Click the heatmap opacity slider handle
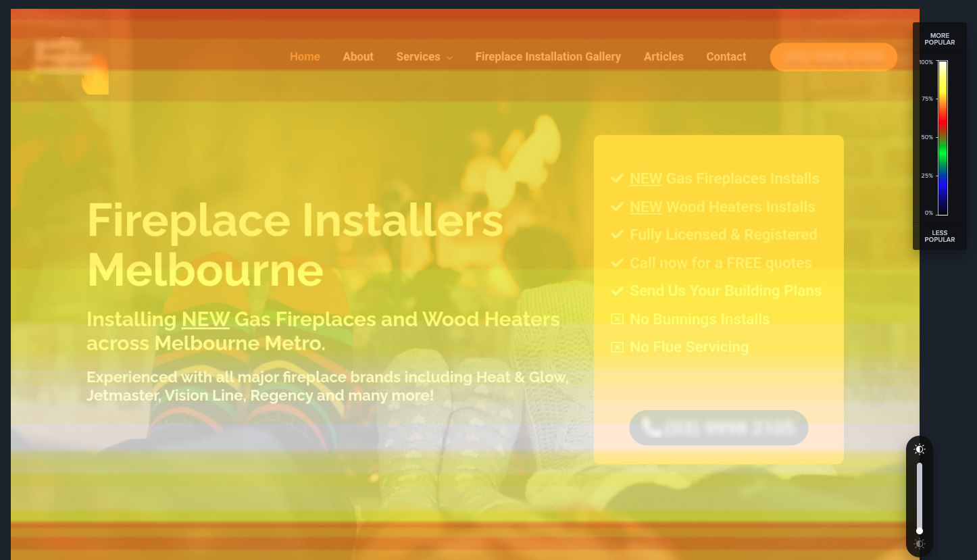This screenshot has height=560, width=977. pyautogui.click(x=919, y=530)
